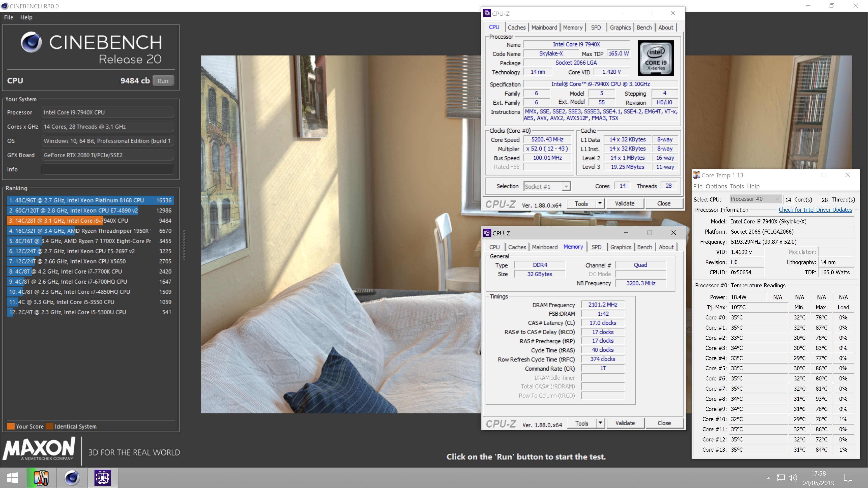The height and width of the screenshot is (488, 868).
Task: Switch to Graphics tab in upper CPU-Z
Action: click(x=620, y=28)
